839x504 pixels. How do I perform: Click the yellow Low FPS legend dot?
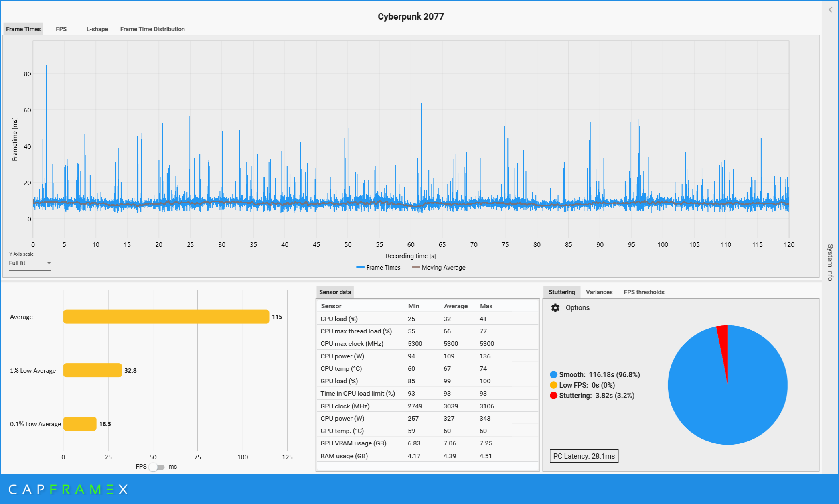553,385
